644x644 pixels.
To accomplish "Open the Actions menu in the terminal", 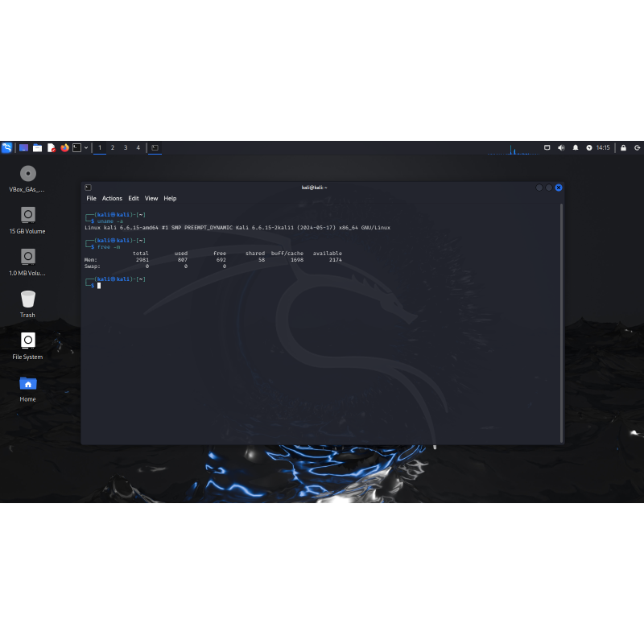I will [112, 198].
